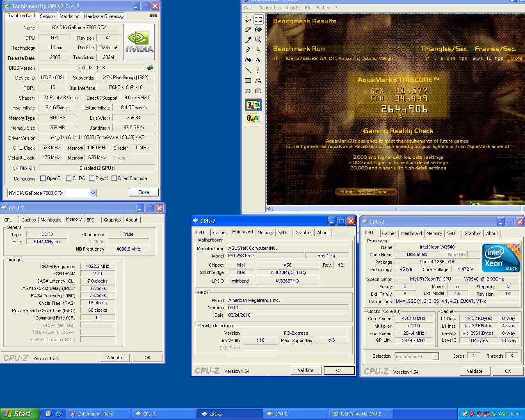Open the Hardware Giveaway tab in GPU-Z
This screenshot has width=525, height=420.
[x=104, y=16]
